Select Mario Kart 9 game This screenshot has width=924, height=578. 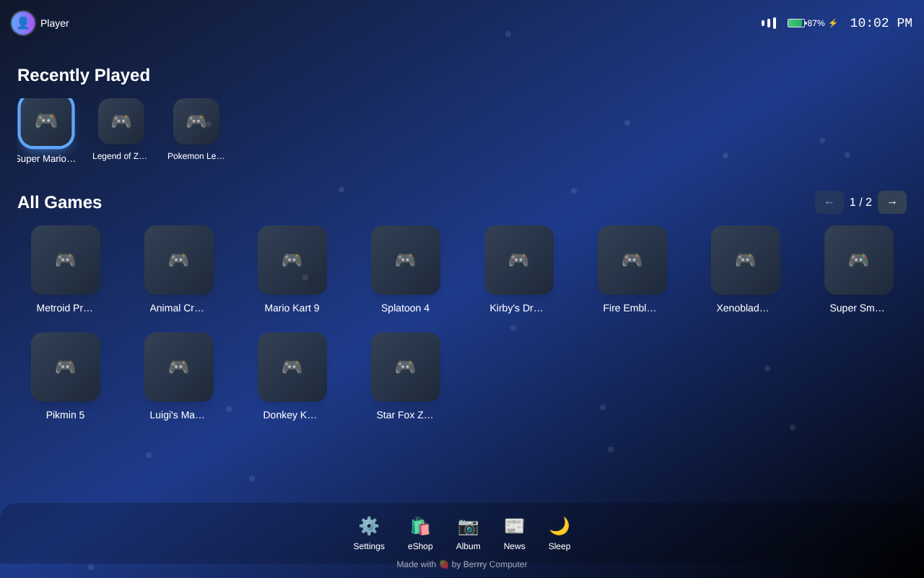(292, 260)
